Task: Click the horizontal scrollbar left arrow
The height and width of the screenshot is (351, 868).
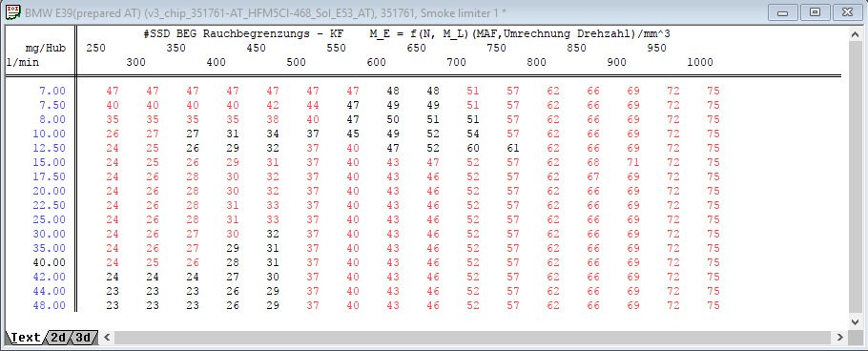Action: tap(107, 337)
